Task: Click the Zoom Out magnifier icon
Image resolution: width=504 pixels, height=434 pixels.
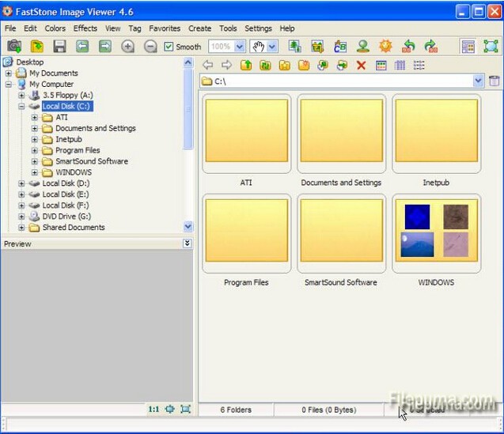Action: 150,47
